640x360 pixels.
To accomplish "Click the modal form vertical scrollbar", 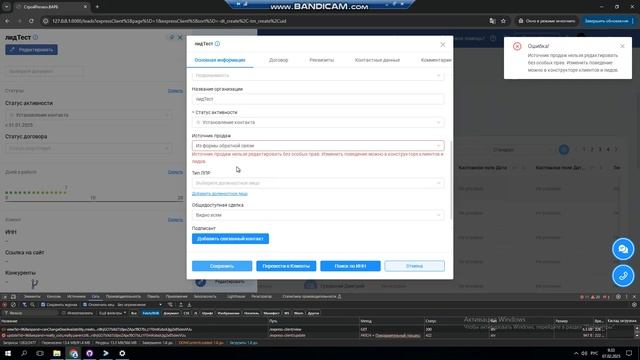I will (x=451, y=180).
